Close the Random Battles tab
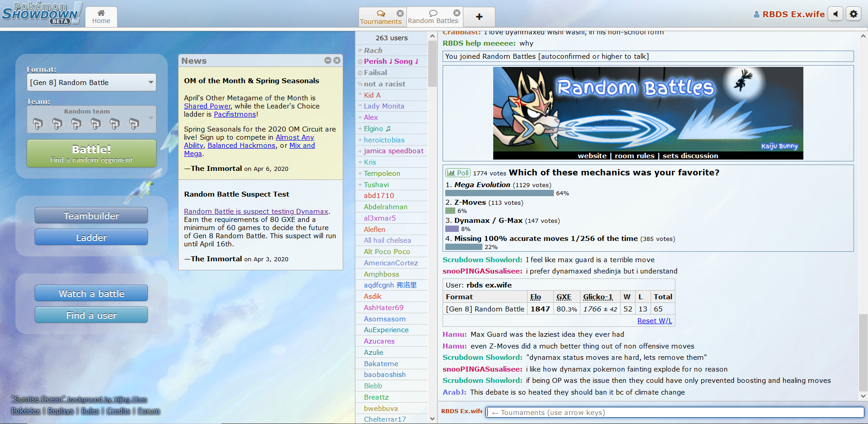 [457, 13]
